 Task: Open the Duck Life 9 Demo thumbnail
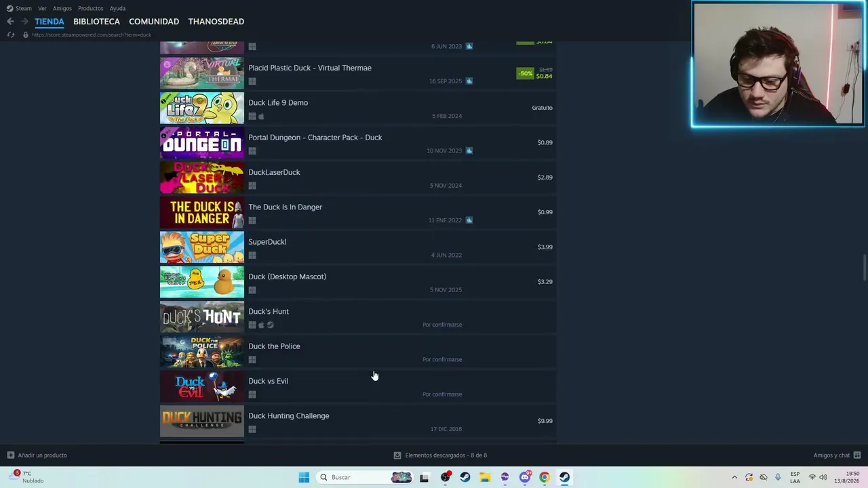(x=202, y=108)
